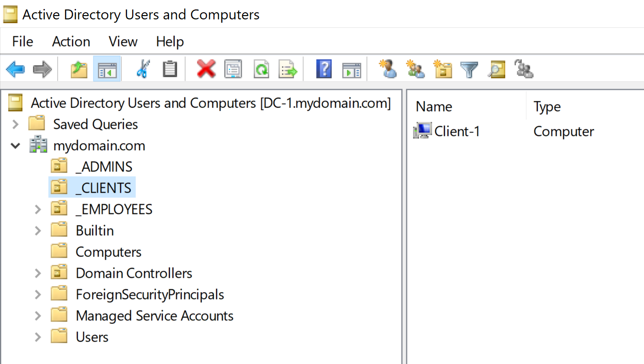Select Saved Queries in the tree
This screenshot has height=364, width=644.
click(95, 124)
